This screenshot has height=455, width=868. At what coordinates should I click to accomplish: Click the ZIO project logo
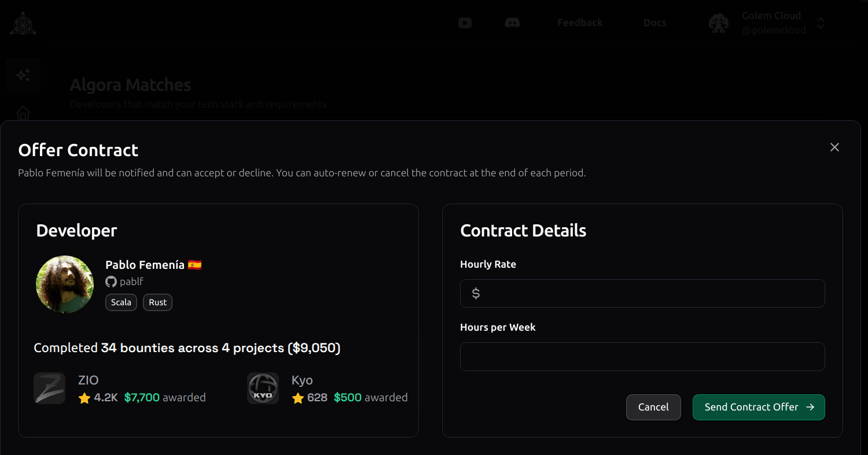[x=49, y=388]
